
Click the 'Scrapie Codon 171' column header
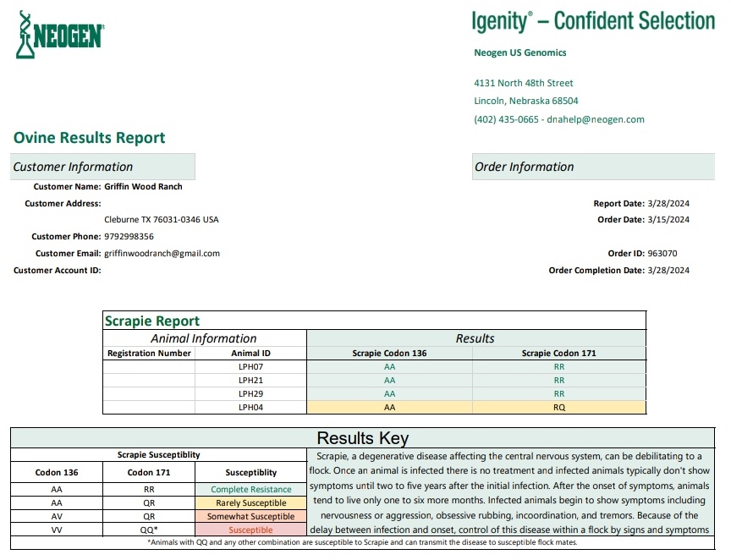[x=559, y=354]
